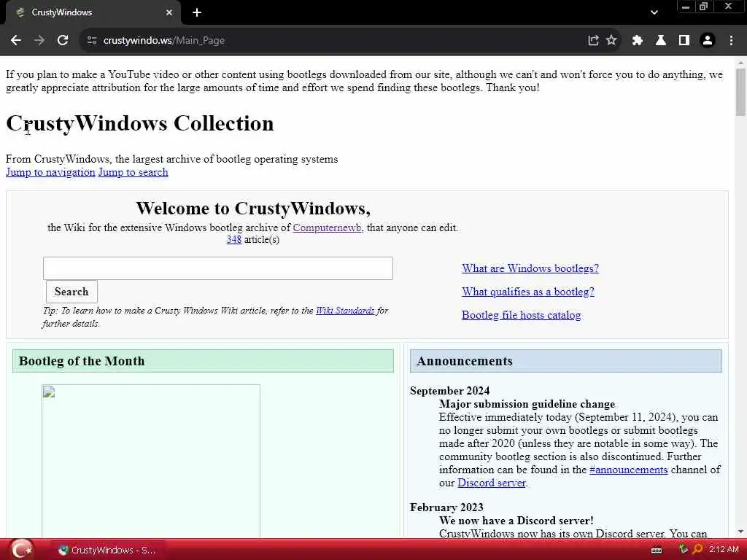Image resolution: width=747 pixels, height=560 pixels.
Task: Open Chrome Labs flask icon
Action: pyautogui.click(x=661, y=41)
